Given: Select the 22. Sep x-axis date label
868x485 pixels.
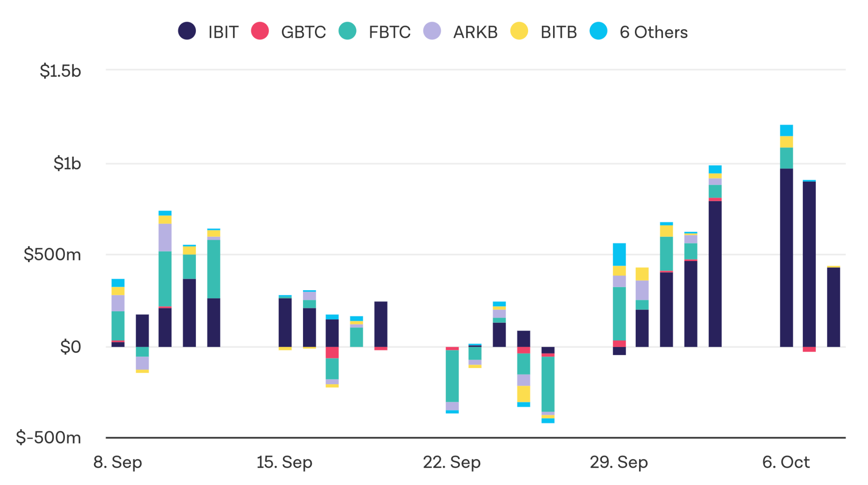Looking at the screenshot, I should coord(452,462).
